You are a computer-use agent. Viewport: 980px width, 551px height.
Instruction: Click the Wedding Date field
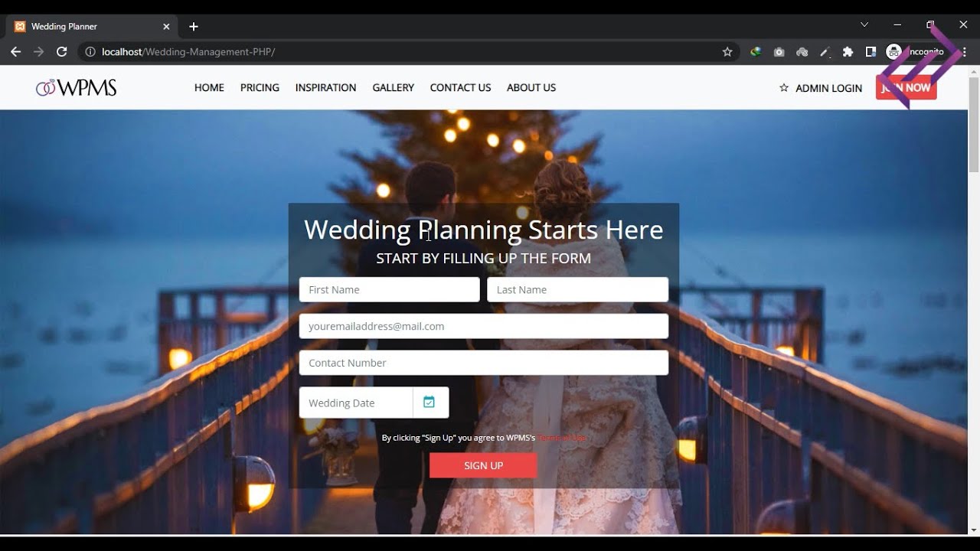click(356, 403)
